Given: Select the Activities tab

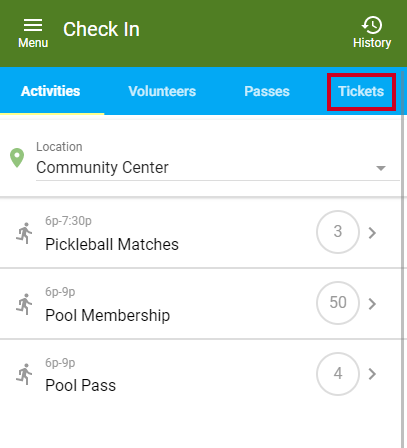Looking at the screenshot, I should [51, 91].
